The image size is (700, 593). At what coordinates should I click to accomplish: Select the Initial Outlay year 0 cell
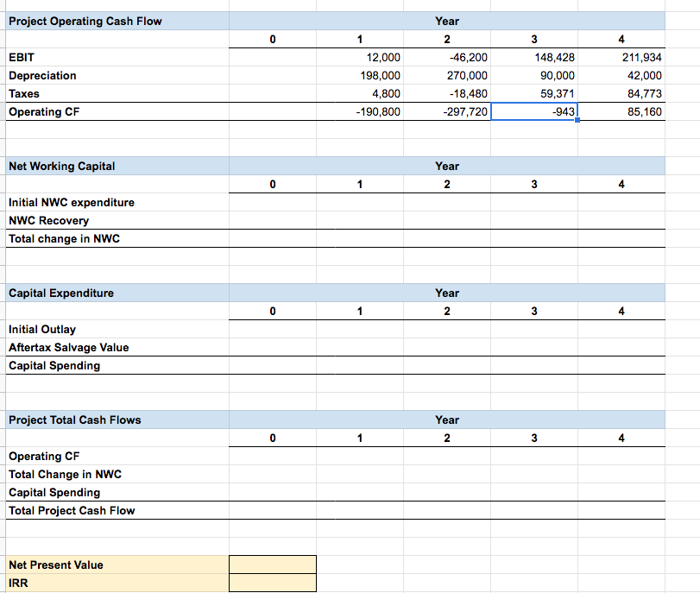[273, 329]
